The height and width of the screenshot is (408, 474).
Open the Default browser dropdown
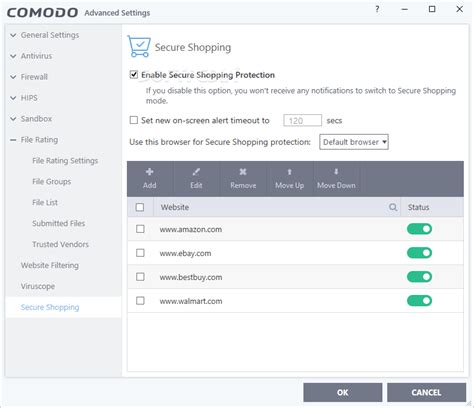(354, 142)
